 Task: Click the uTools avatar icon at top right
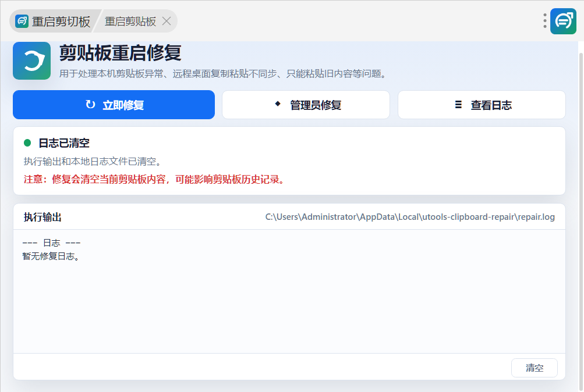[x=563, y=21]
